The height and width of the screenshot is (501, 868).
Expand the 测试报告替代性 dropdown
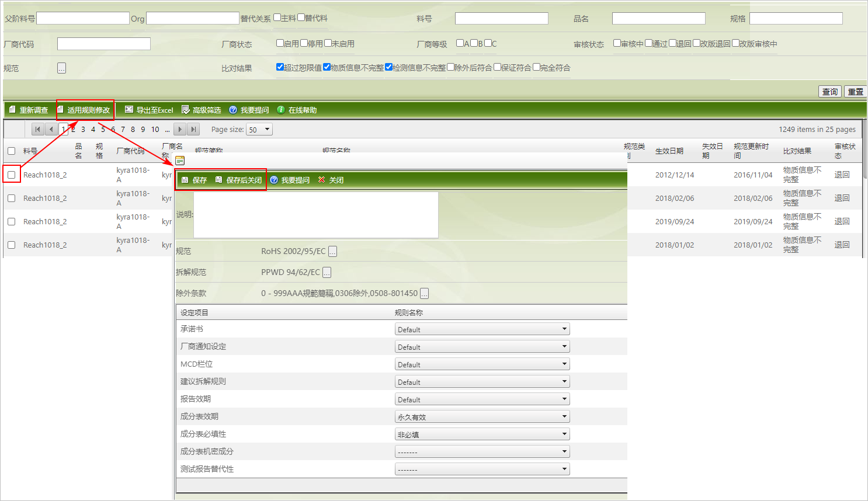(x=482, y=469)
